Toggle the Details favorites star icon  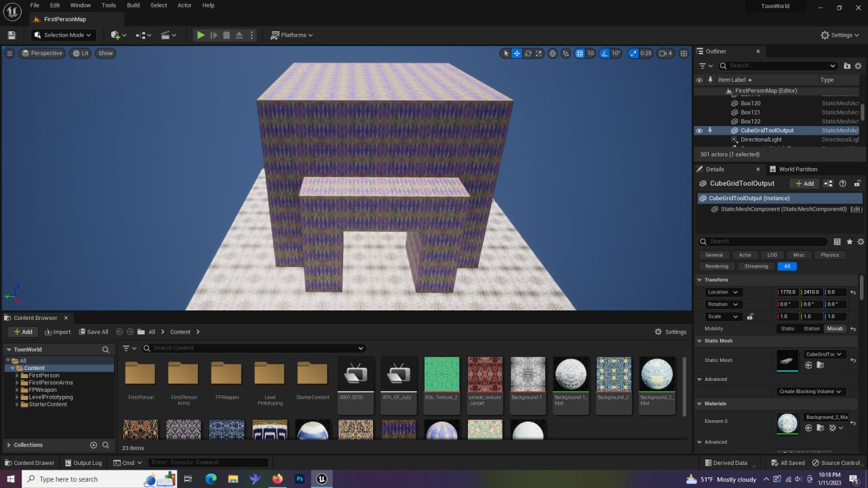pos(849,241)
